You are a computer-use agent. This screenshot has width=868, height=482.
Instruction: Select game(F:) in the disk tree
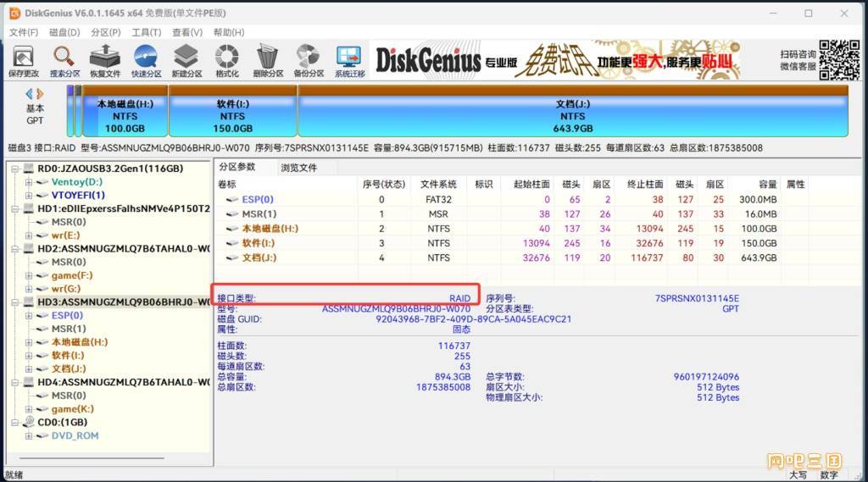point(72,275)
